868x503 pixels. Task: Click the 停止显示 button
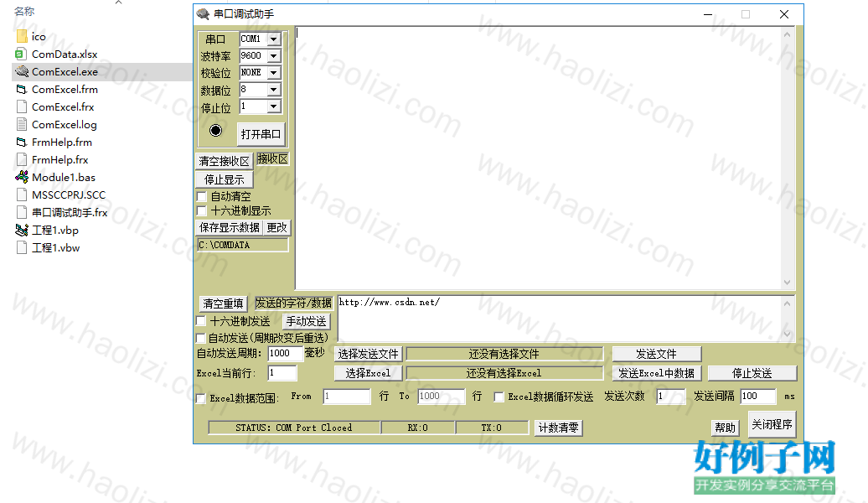point(225,179)
